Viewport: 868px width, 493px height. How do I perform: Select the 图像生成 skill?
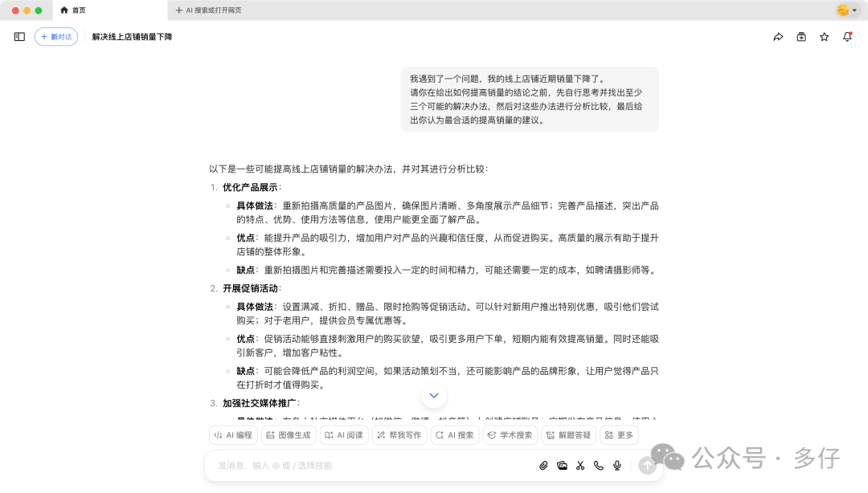point(289,435)
